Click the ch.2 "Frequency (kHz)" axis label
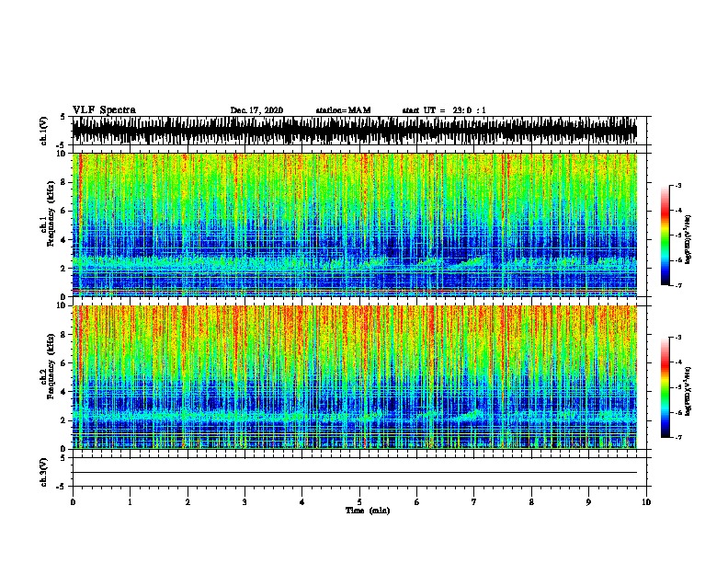728x563 pixels. pos(51,366)
